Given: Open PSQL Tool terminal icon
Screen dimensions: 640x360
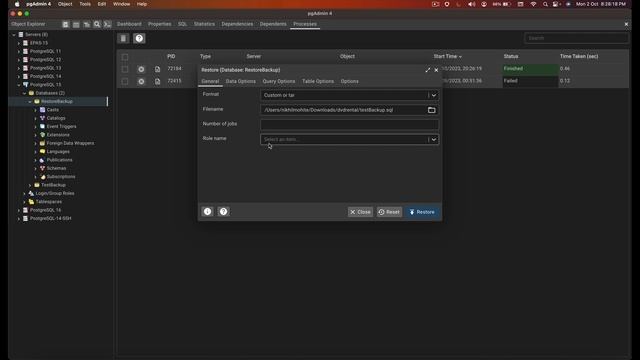Looking at the screenshot, I should click(x=107, y=24).
